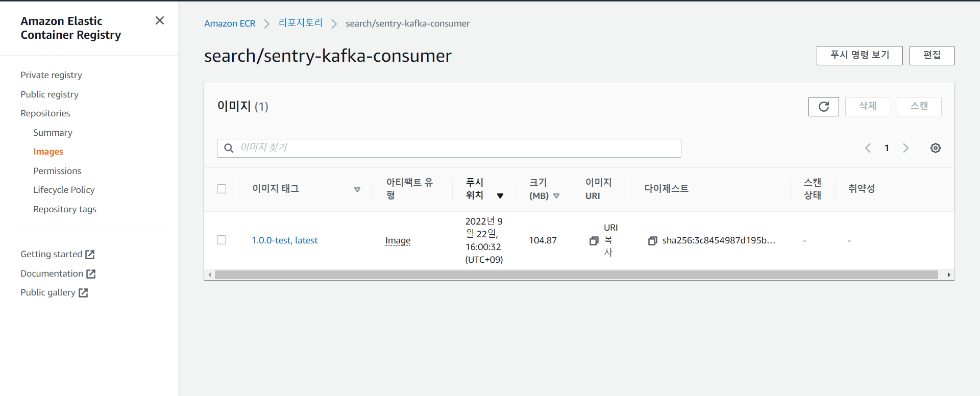The image size is (980, 396).
Task: Focus the 이미지 찾기 search field
Action: tap(449, 148)
